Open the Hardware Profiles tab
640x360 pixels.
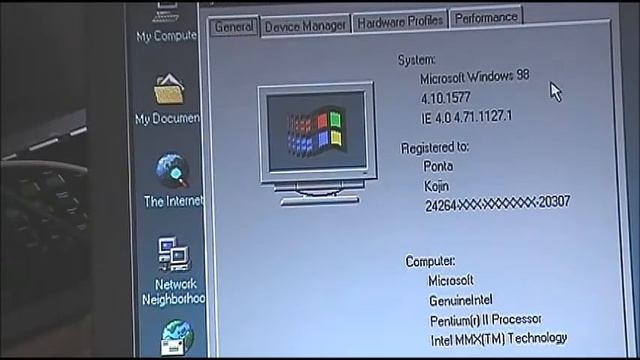(x=400, y=22)
